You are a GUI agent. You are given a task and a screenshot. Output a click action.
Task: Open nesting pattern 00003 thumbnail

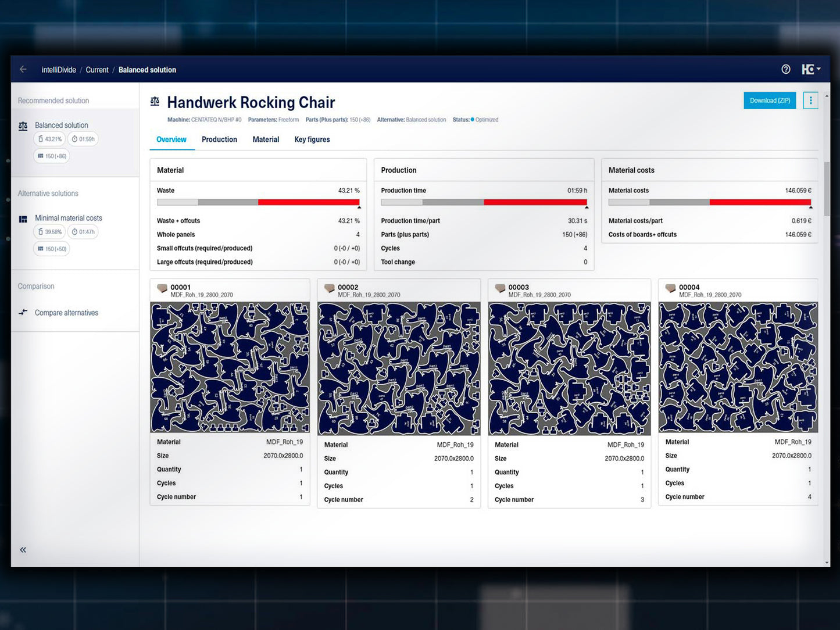pyautogui.click(x=569, y=368)
